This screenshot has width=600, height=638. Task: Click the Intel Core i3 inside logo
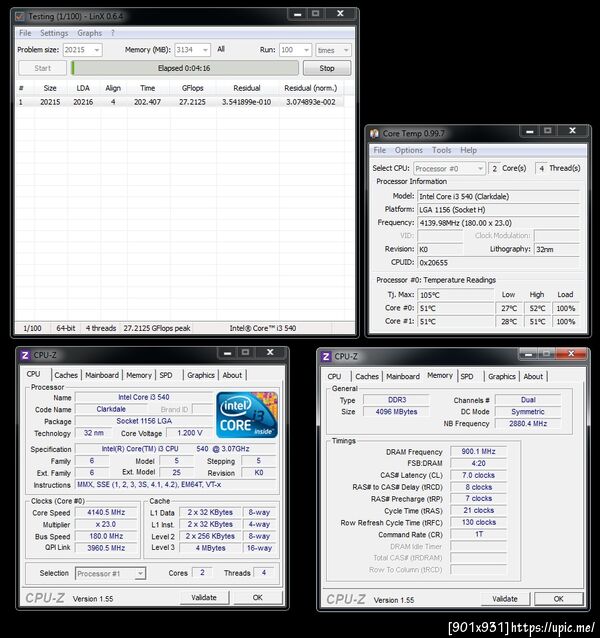pyautogui.click(x=247, y=415)
